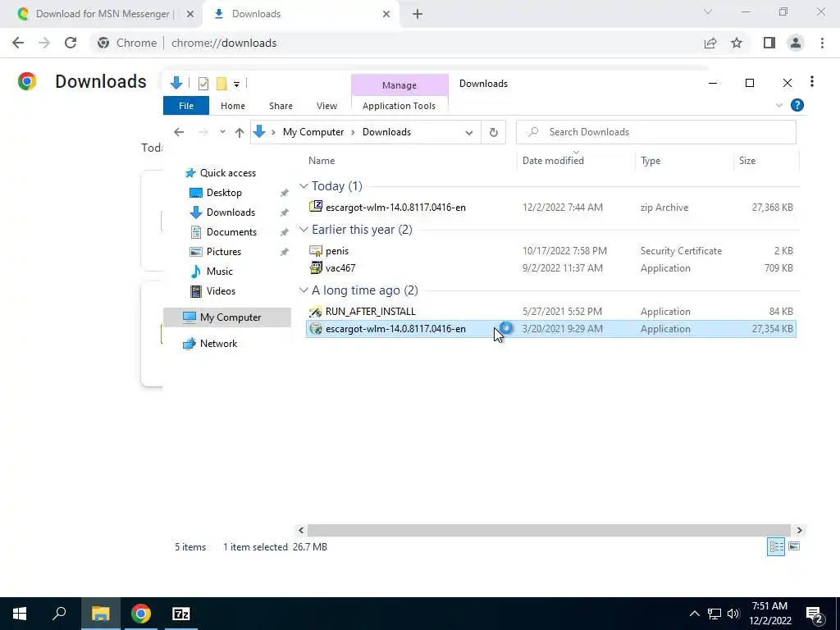Click the horizontal scrollbar right arrow
The image size is (840, 630).
click(x=799, y=531)
